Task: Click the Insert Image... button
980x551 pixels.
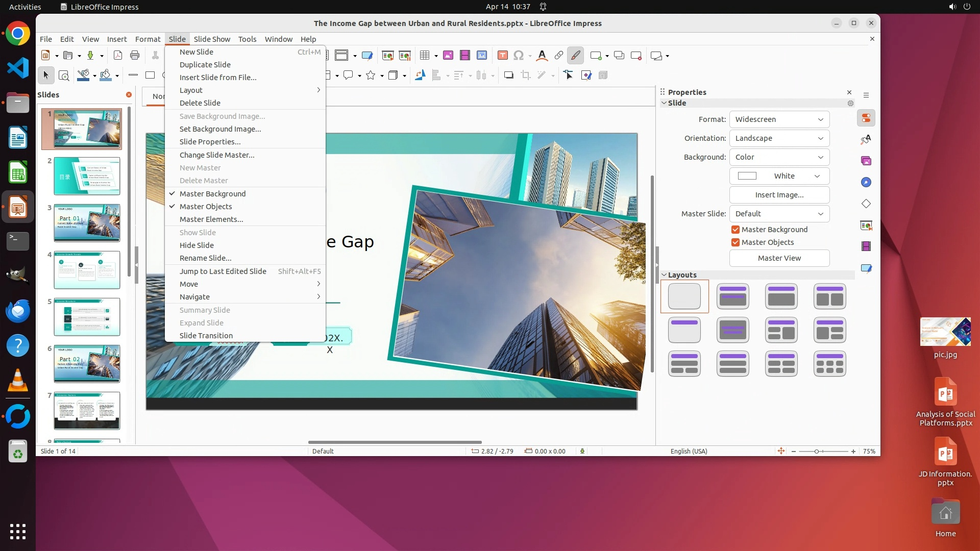Action: [x=779, y=195]
